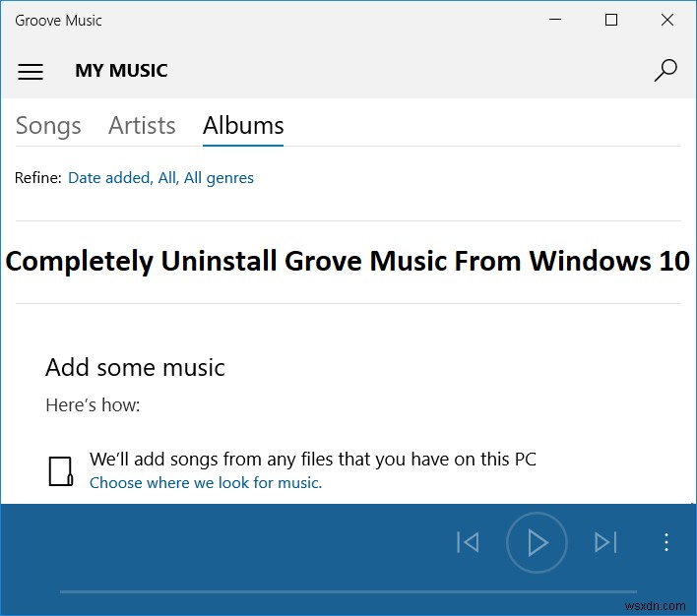Skip to the next track
The image size is (697, 616).
[605, 542]
